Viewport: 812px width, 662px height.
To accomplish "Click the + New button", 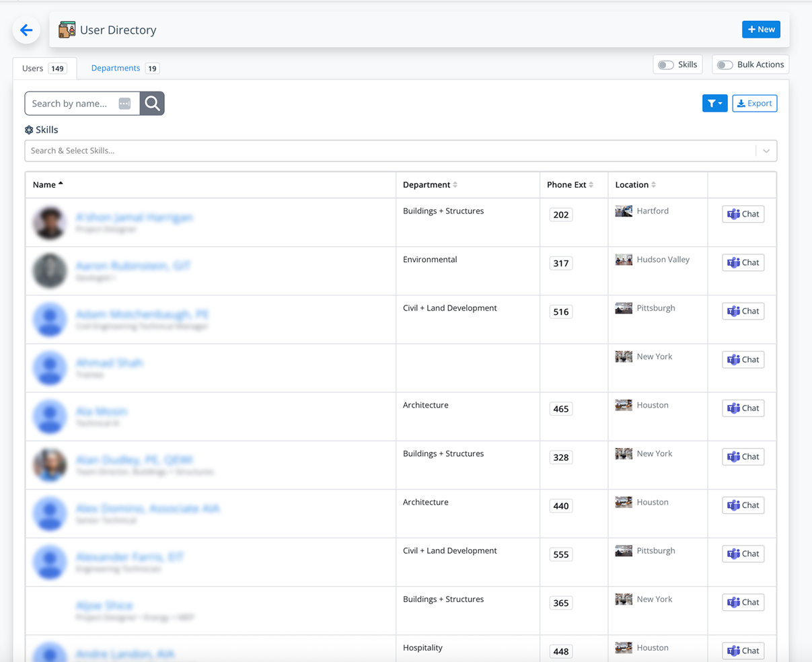I will (x=761, y=29).
